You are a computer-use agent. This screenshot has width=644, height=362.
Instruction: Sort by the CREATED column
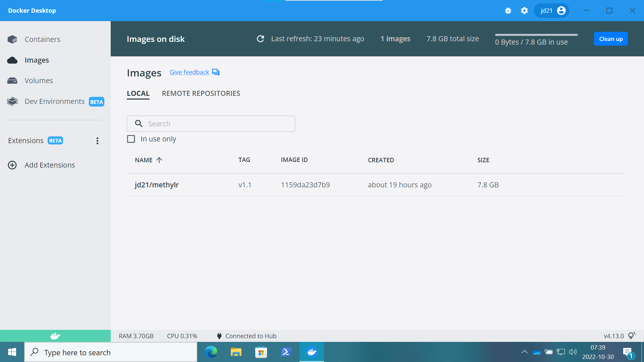point(381,160)
